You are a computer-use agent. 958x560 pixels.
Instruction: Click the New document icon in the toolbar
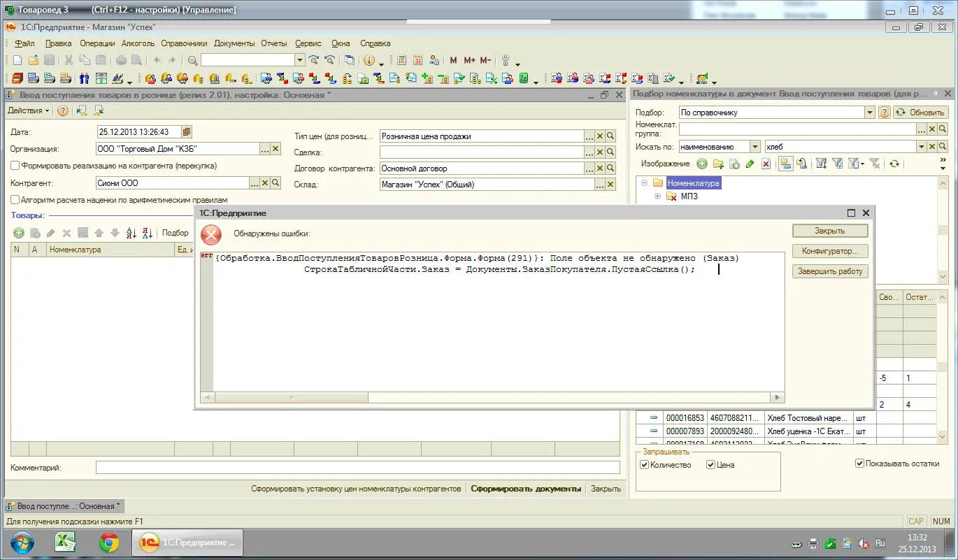point(17,61)
